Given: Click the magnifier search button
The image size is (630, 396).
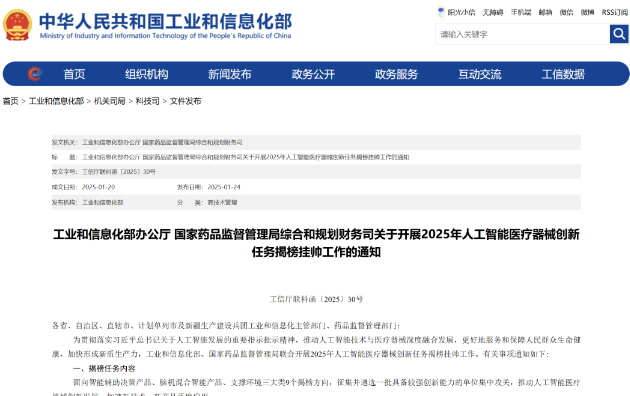Looking at the screenshot, I should 619,34.
